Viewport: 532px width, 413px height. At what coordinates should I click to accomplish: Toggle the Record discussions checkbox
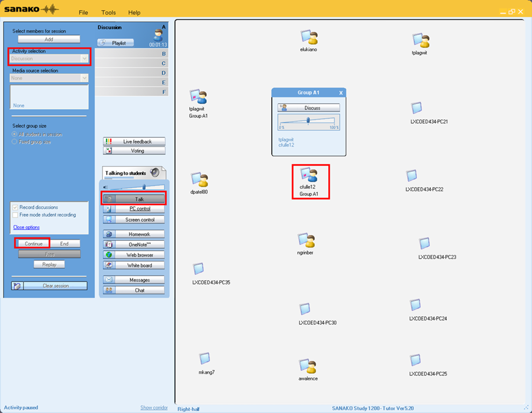tap(15, 208)
